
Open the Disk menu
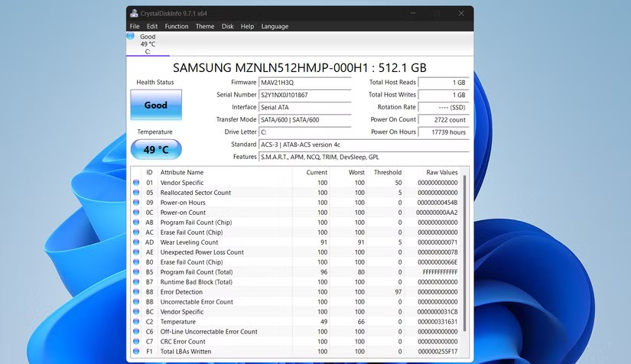(228, 26)
